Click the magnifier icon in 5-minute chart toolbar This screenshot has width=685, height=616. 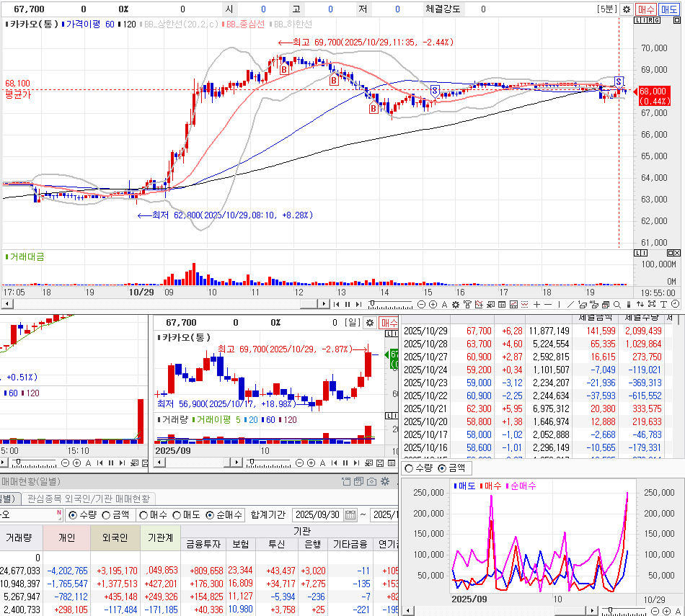click(x=616, y=304)
